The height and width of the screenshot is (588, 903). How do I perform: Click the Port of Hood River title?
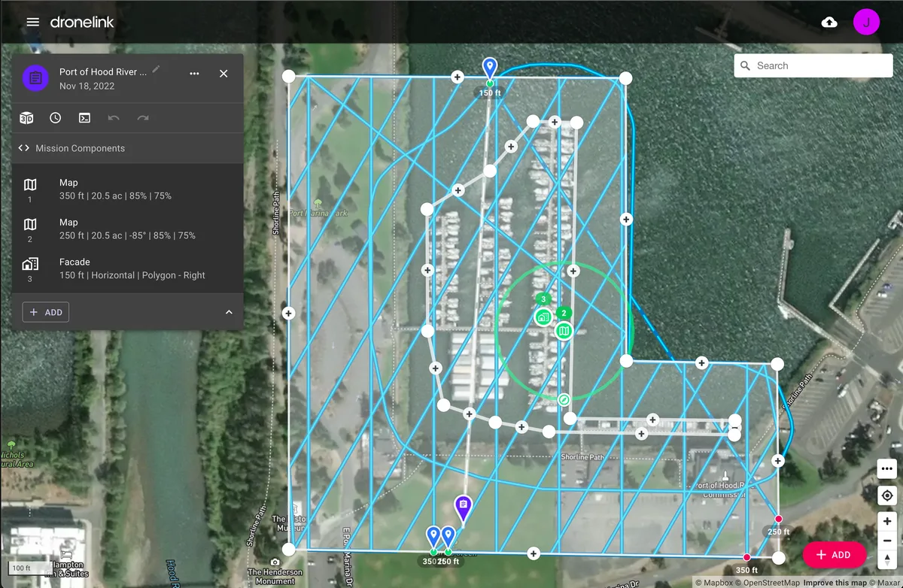pyautogui.click(x=103, y=72)
